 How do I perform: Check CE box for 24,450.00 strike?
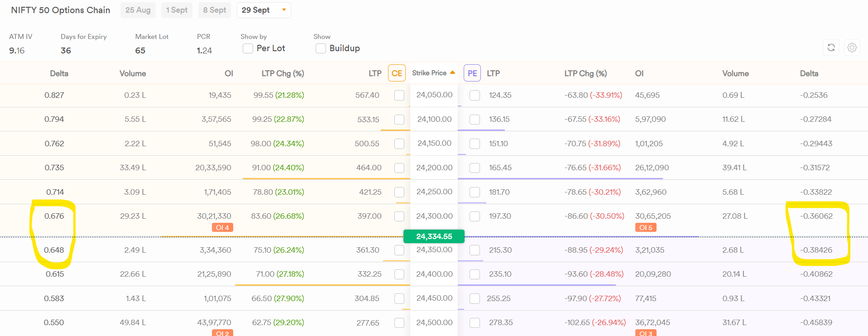(x=399, y=298)
